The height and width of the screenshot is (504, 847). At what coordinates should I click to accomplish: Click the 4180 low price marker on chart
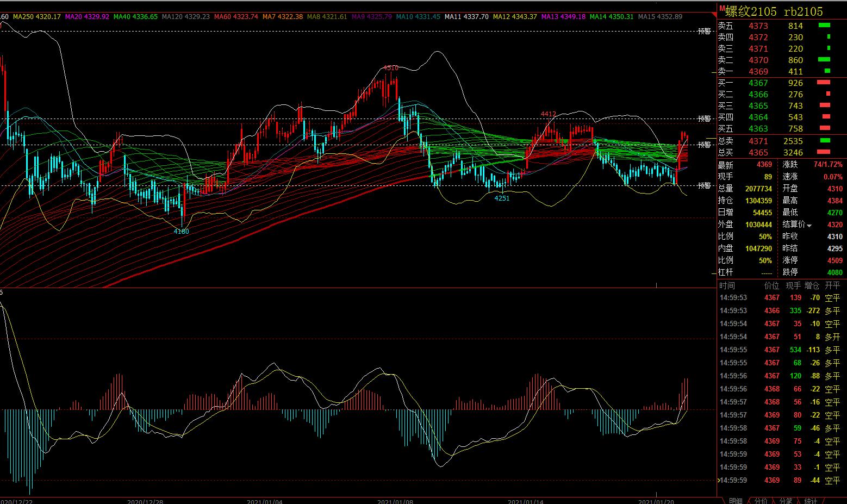[x=181, y=232]
